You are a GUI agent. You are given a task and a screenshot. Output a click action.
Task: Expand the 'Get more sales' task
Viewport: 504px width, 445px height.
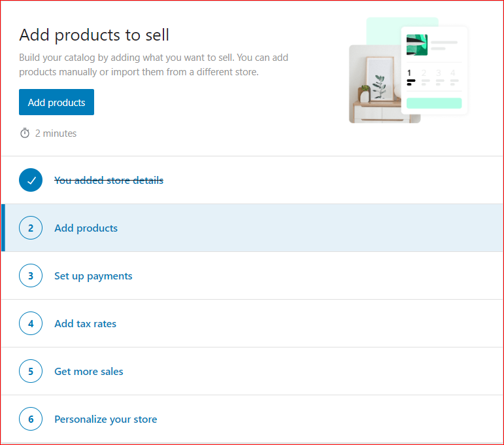(x=88, y=372)
